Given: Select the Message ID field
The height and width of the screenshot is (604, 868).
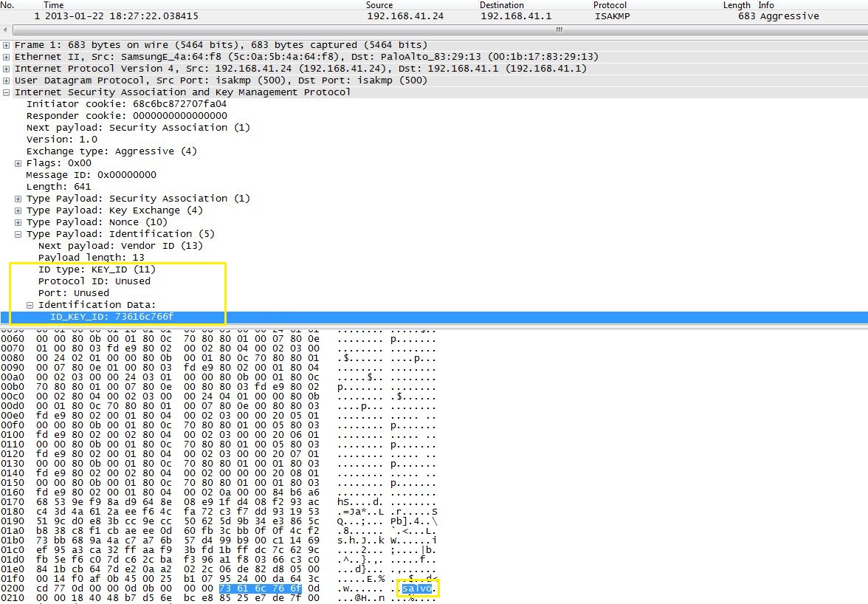Looking at the screenshot, I should (92, 175).
